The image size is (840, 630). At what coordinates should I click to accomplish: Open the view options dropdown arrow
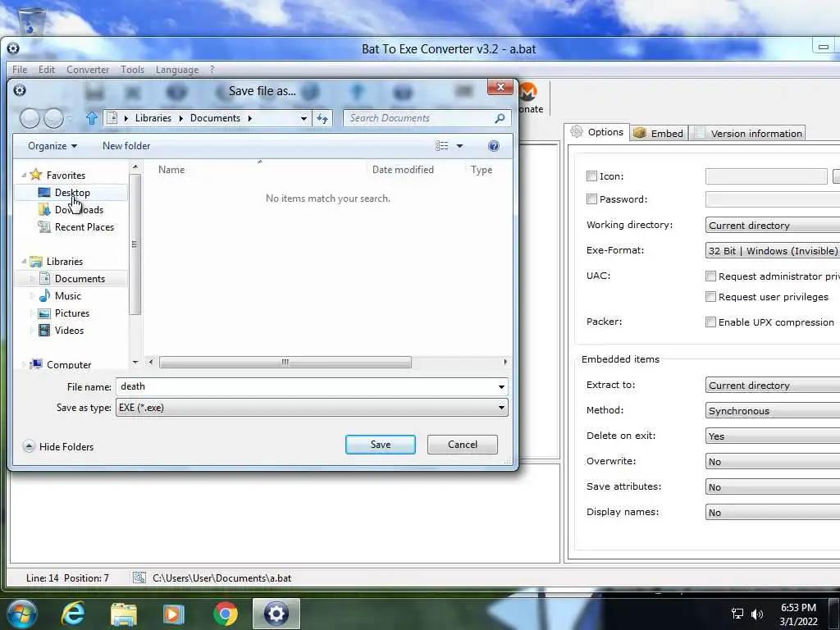click(459, 146)
